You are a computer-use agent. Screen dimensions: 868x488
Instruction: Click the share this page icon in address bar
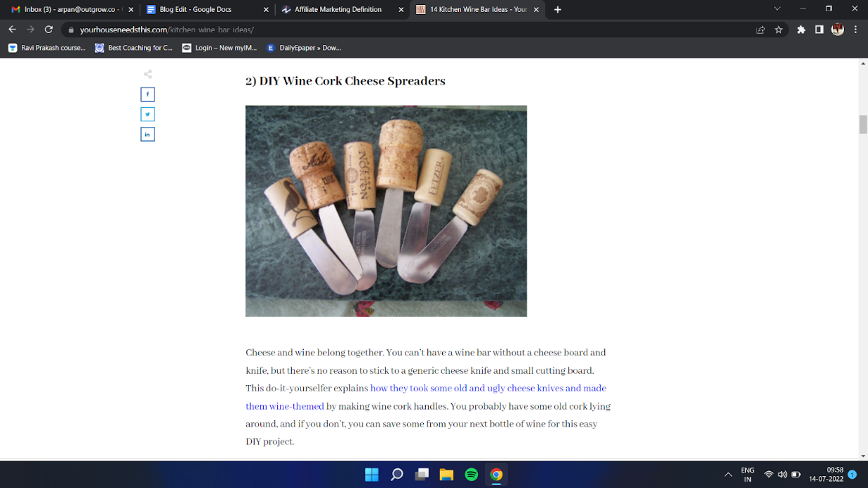coord(760,30)
